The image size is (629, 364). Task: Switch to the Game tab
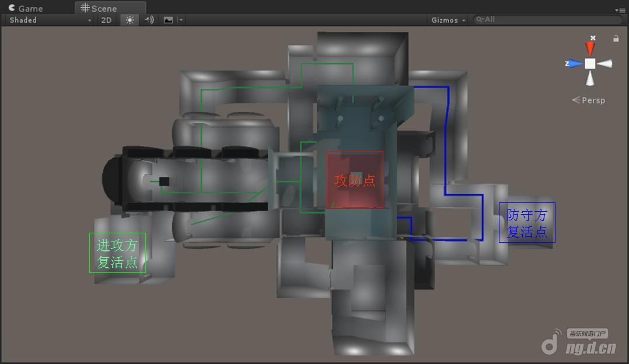(26, 8)
